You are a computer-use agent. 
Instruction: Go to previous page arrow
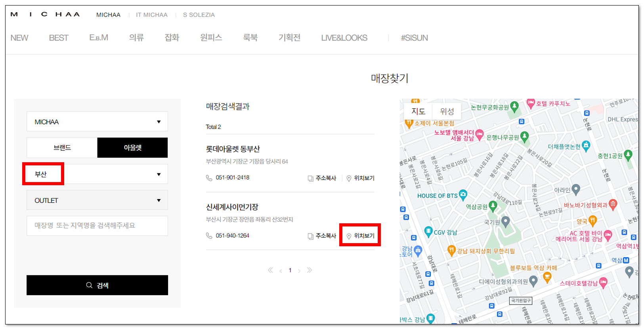281,271
